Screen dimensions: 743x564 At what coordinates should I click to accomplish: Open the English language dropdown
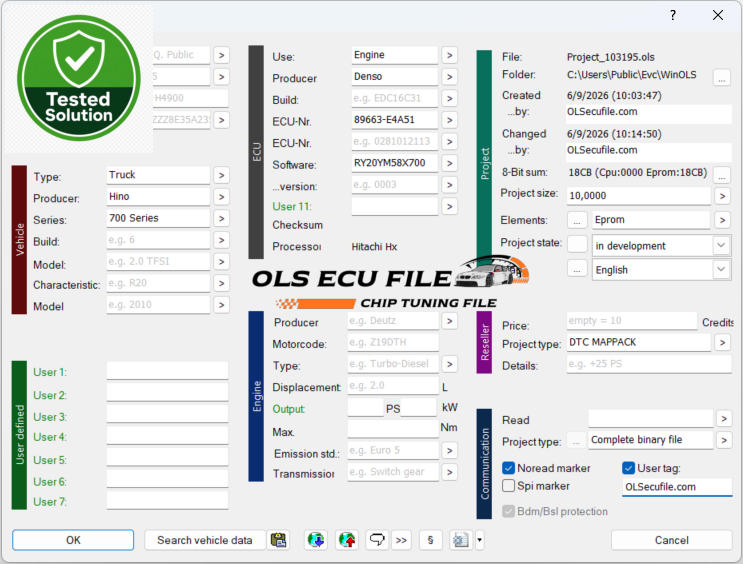pyautogui.click(x=661, y=270)
